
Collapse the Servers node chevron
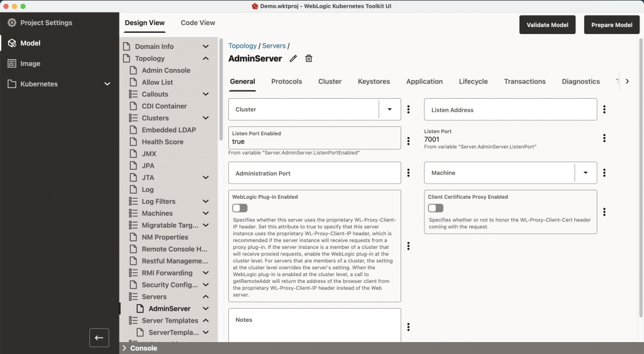(206, 297)
